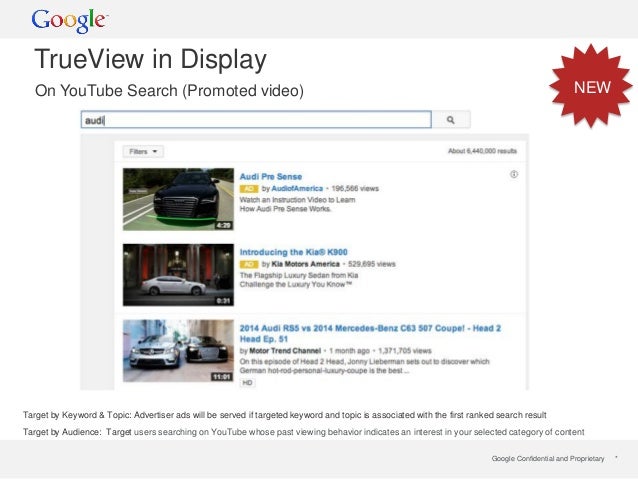This screenshot has width=638, height=479.
Task: Open Introducing the Kia K900 video link
Action: 293,252
